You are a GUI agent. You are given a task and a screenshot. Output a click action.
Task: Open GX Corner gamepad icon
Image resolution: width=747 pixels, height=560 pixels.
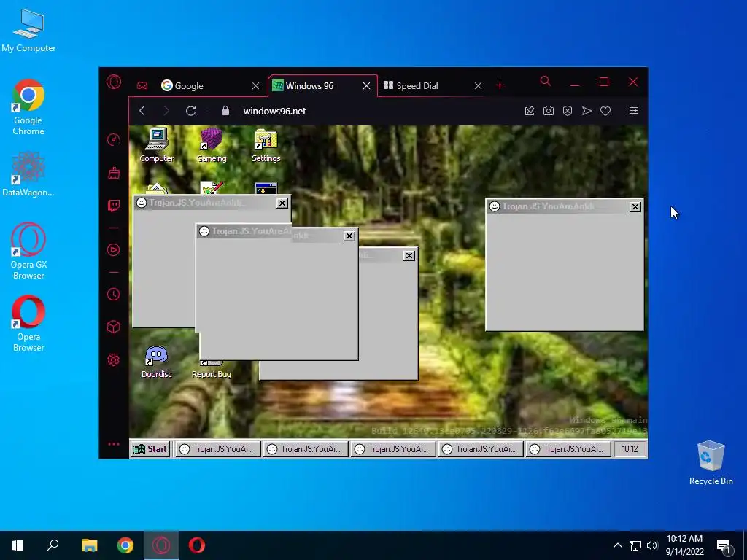coord(142,86)
